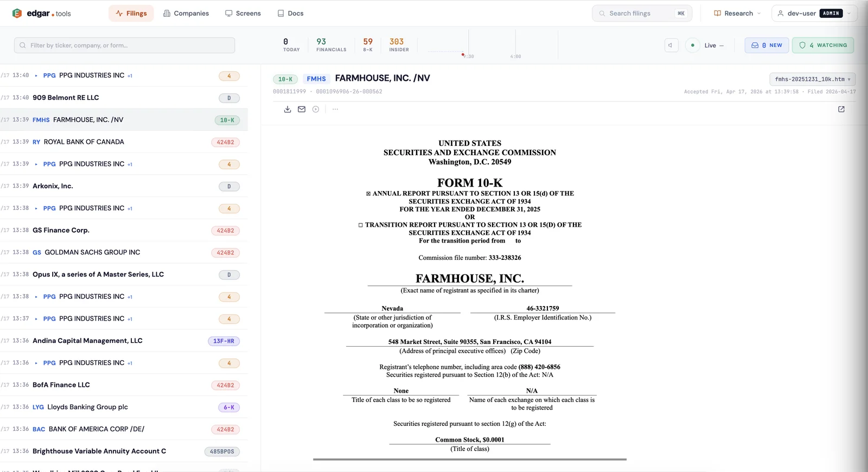Click the activity timeline sparkline marker

coord(463,54)
